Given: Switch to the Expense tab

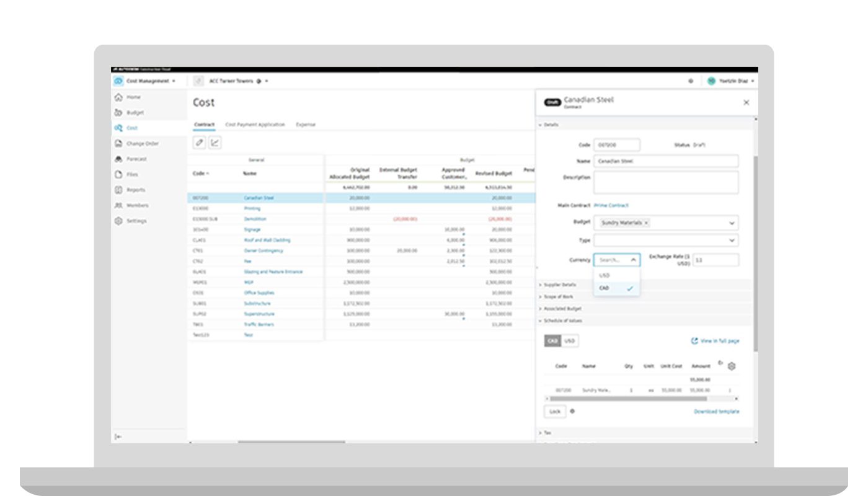Looking at the screenshot, I should tap(306, 125).
